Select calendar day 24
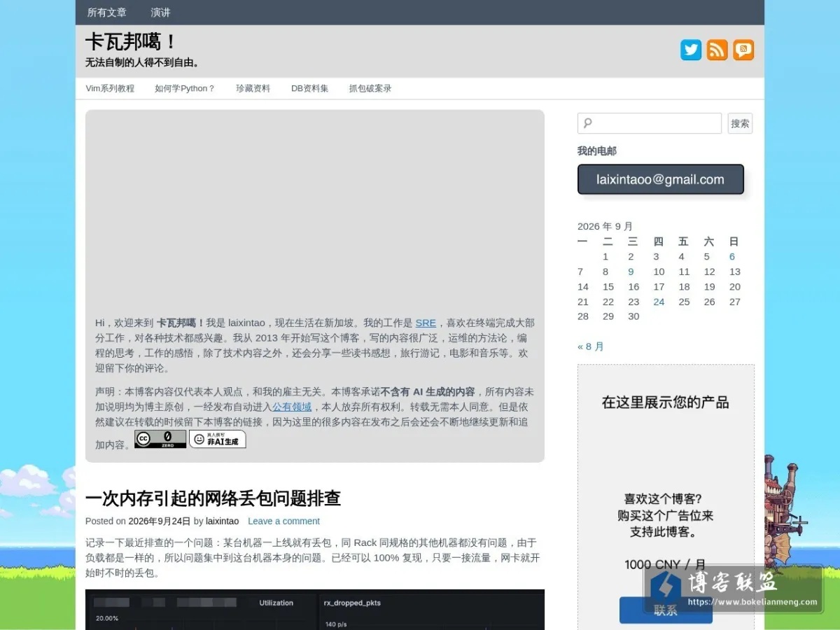Viewport: 840px width, 630px height. 659,302
